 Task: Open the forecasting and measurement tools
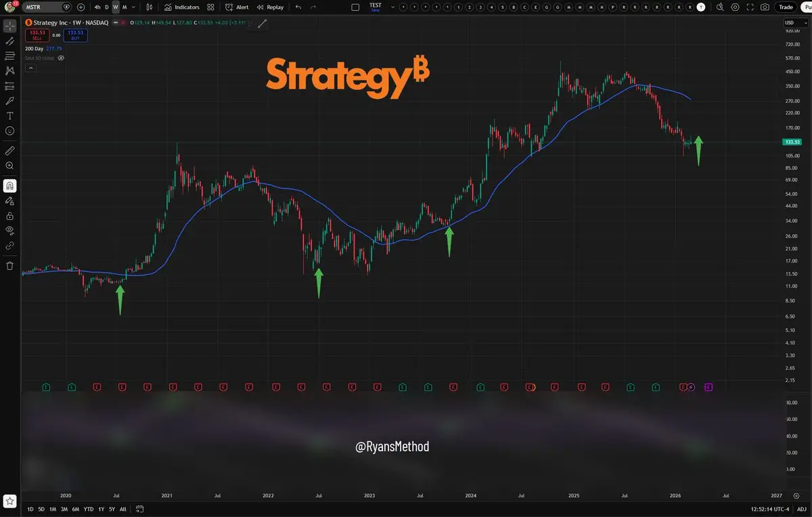tap(10, 86)
